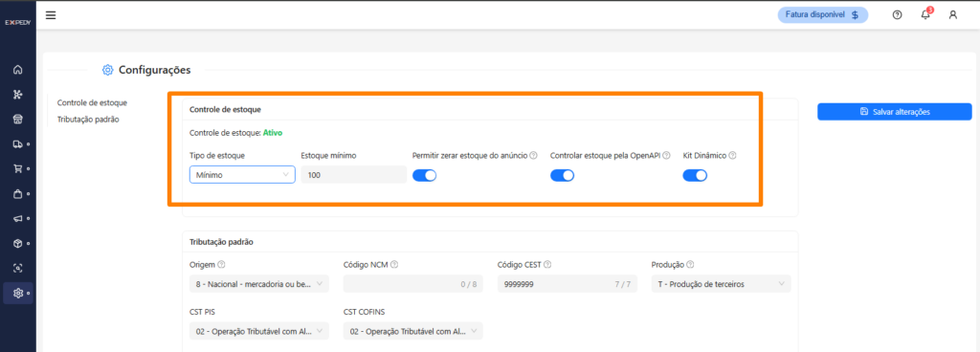The image size is (980, 352).
Task: Open the settings gear in the sidebar
Action: [17, 293]
